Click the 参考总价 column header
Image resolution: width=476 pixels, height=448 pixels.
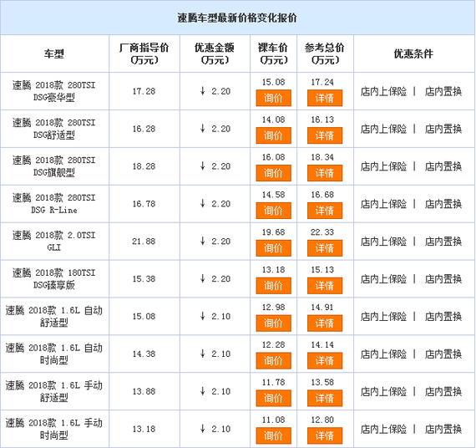click(x=325, y=53)
